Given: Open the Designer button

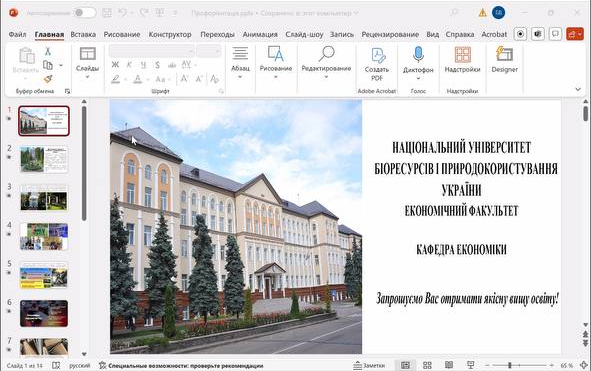Looking at the screenshot, I should [x=504, y=60].
